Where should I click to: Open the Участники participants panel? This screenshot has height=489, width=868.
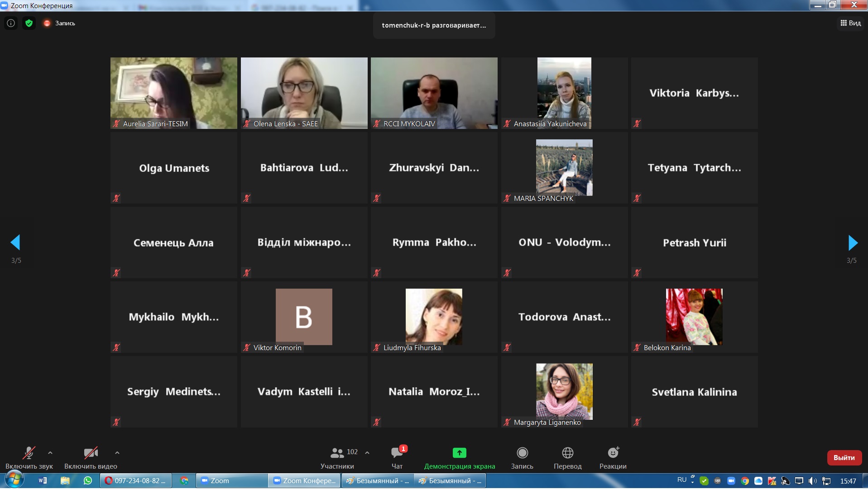click(337, 458)
